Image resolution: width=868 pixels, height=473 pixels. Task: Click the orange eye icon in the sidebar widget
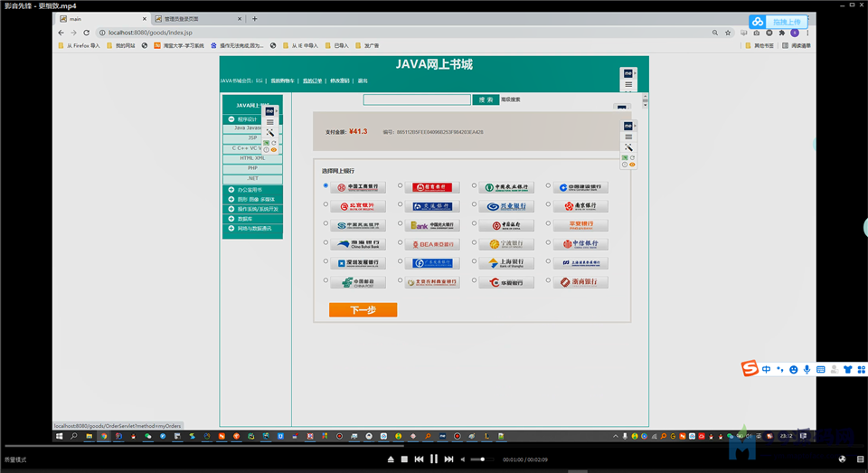(273, 150)
